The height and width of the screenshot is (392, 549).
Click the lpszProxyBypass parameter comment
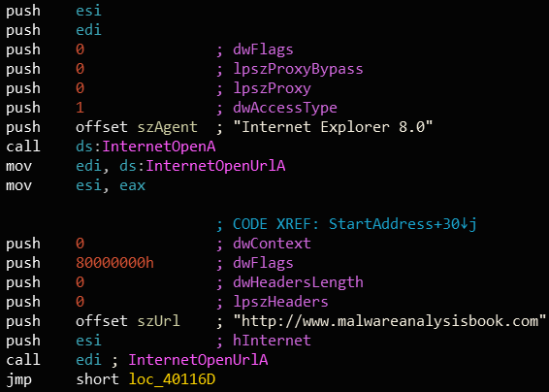[298, 69]
